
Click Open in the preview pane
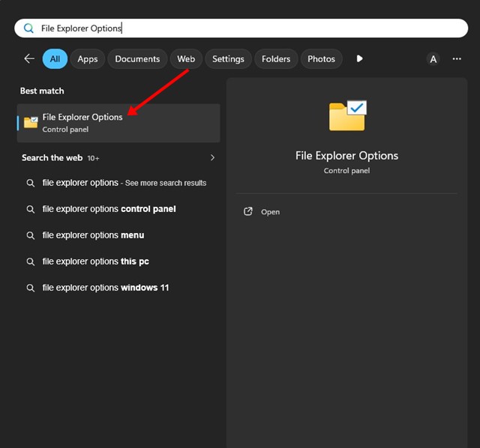point(270,211)
